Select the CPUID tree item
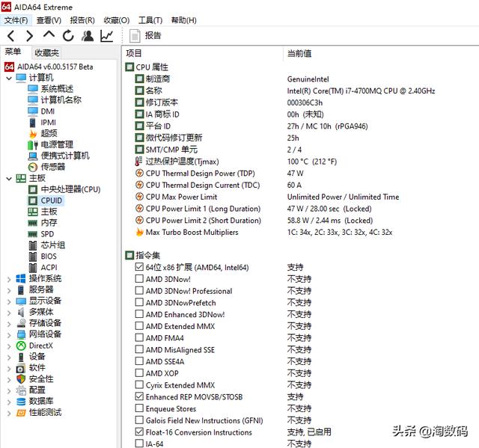479x448 pixels. point(52,200)
